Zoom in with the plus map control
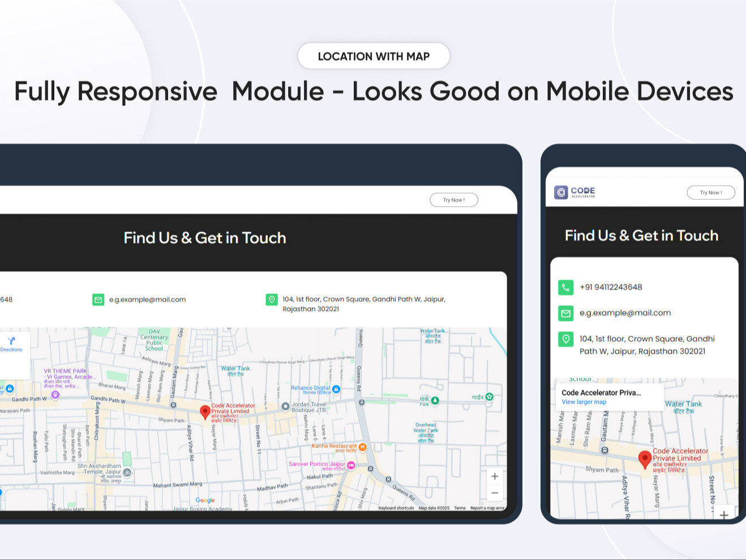 click(x=494, y=476)
